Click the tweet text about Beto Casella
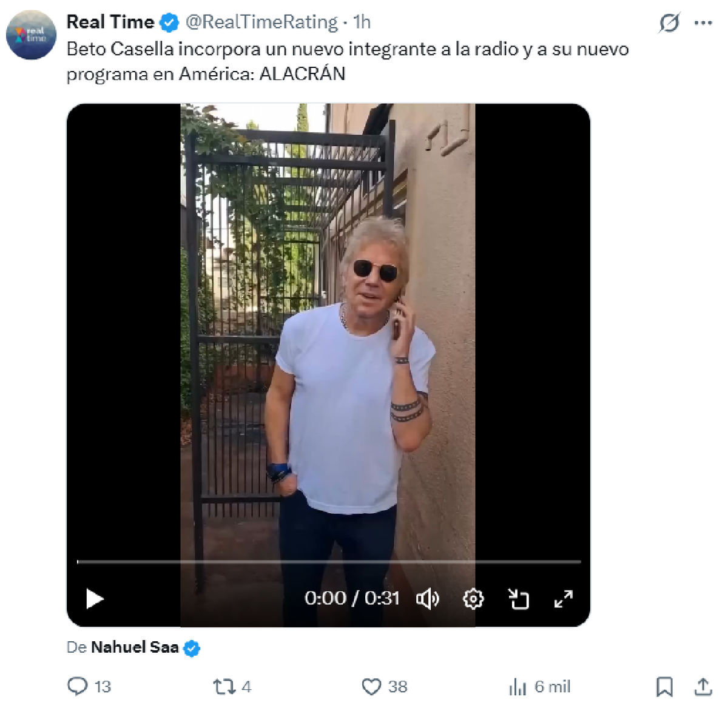The width and height of the screenshot is (728, 711). pos(347,61)
